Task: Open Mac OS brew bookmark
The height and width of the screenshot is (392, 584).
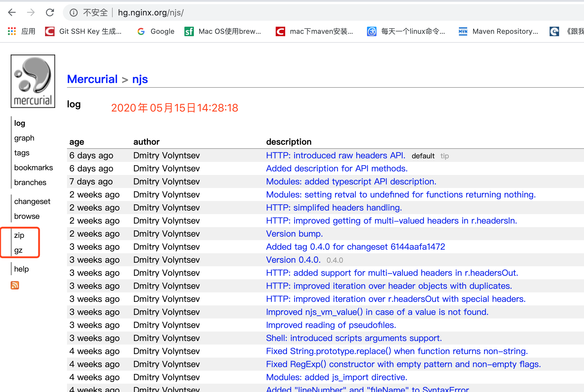Action: click(223, 31)
